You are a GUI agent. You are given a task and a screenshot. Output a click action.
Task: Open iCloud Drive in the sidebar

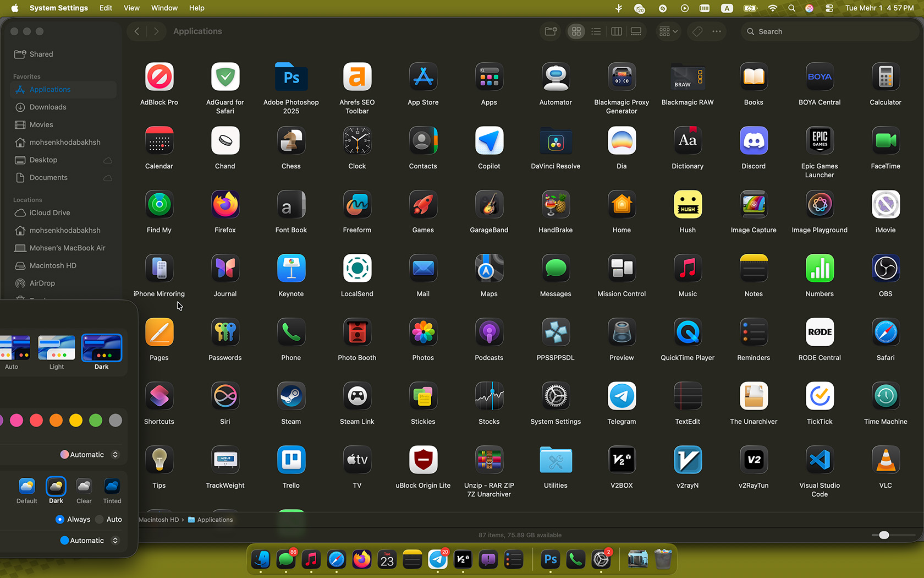click(63, 213)
